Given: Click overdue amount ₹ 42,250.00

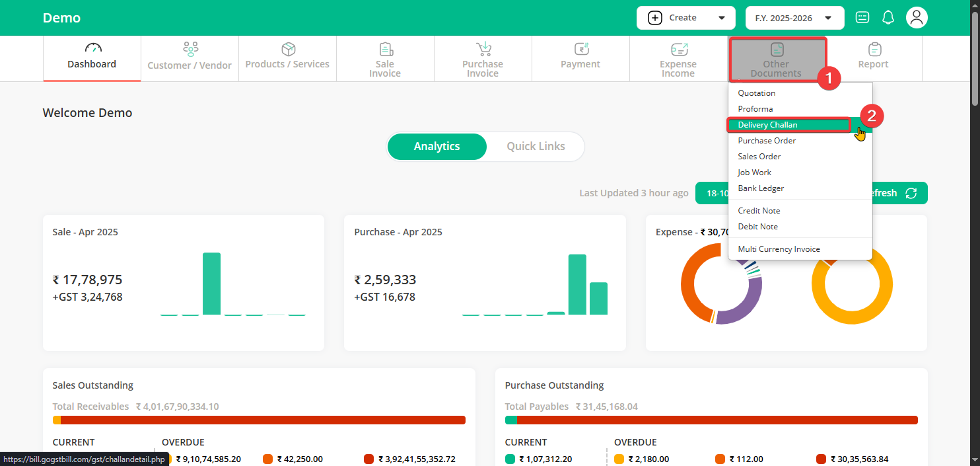Looking at the screenshot, I should click(x=300, y=459).
